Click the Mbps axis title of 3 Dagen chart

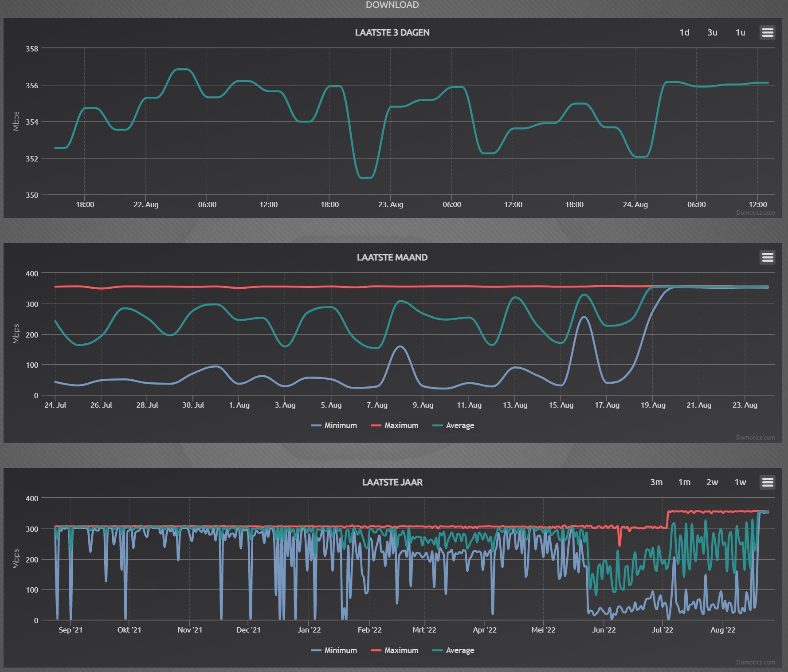click(x=16, y=122)
